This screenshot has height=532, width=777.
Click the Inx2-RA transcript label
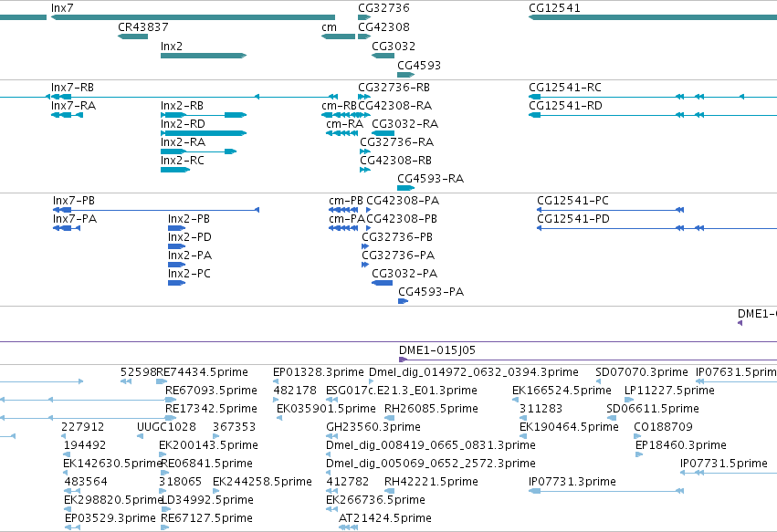pos(183,142)
